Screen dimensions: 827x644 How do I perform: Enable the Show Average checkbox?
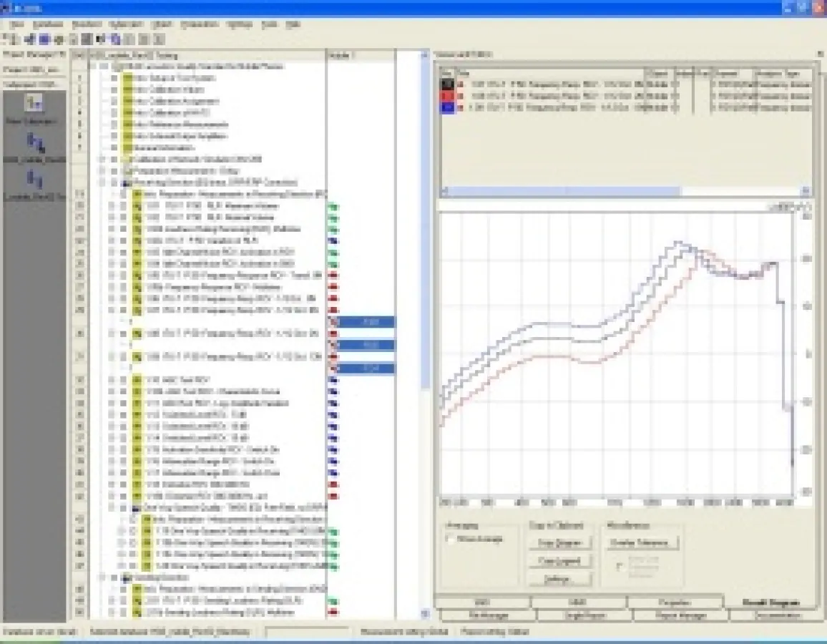451,539
